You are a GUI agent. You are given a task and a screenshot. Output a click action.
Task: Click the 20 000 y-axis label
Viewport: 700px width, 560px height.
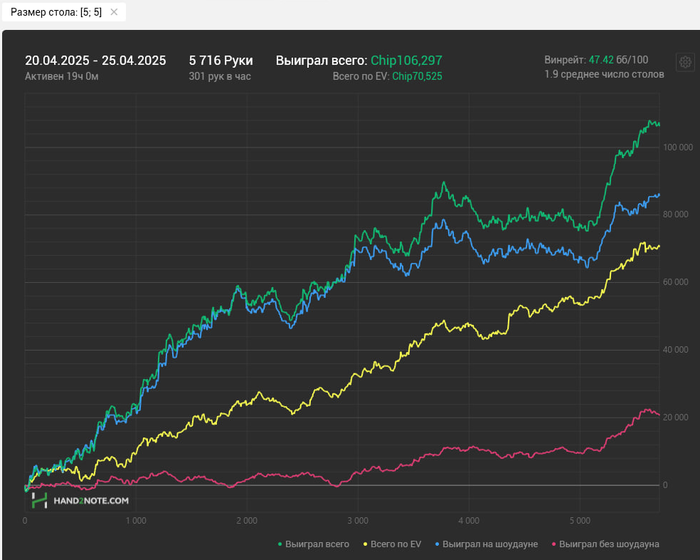point(675,417)
